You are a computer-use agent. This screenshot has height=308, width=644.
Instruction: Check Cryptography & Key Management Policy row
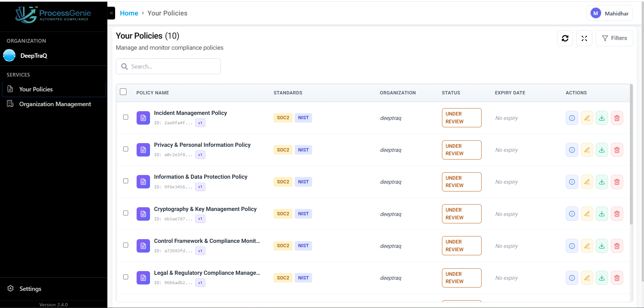[x=126, y=213]
